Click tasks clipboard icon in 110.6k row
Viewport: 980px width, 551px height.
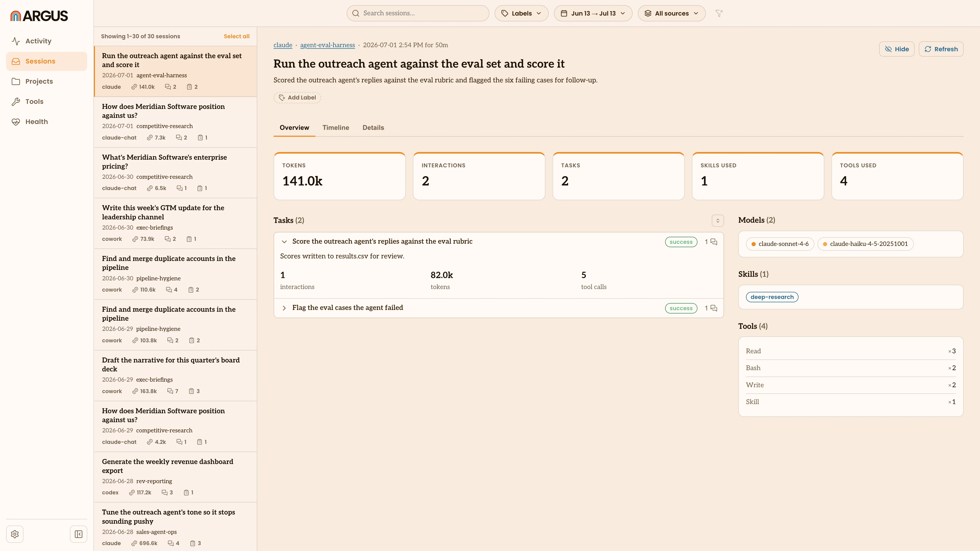tap(191, 290)
